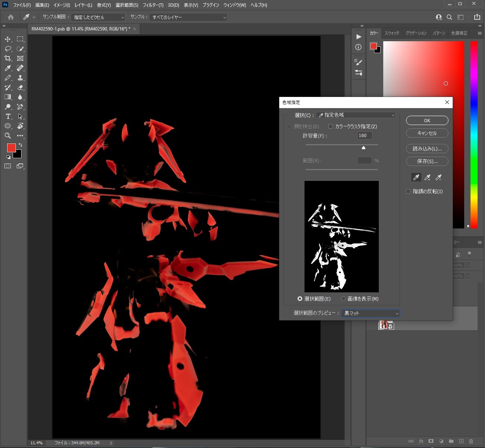Click the Home icon in options bar
The width and height of the screenshot is (485, 448).
pyautogui.click(x=11, y=17)
